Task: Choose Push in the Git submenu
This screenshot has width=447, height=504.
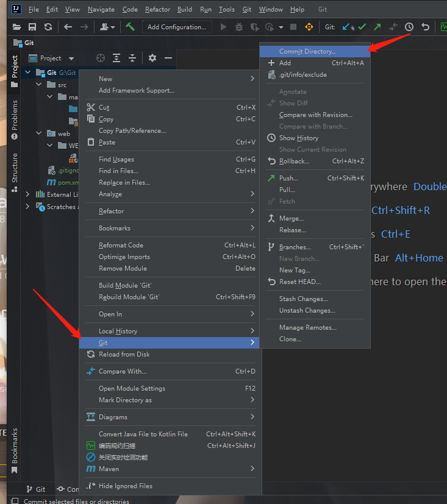Action: click(315, 178)
